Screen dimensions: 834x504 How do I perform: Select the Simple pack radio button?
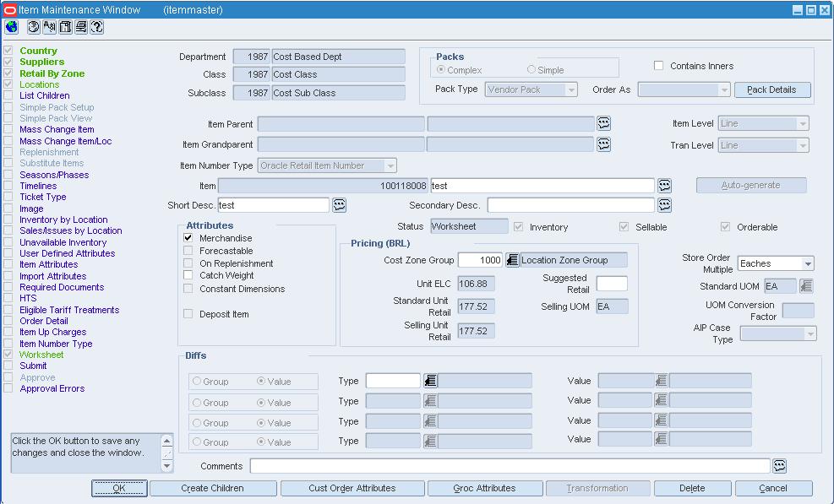point(531,69)
